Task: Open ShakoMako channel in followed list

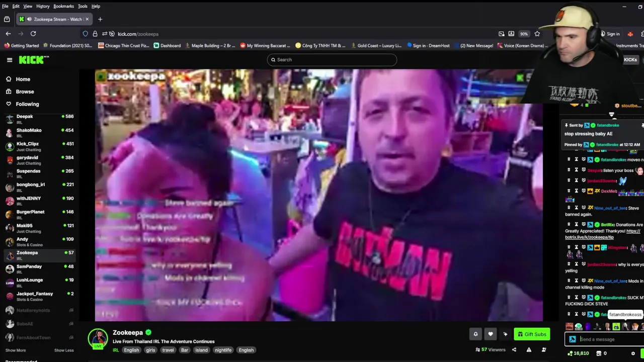Action: tap(39, 133)
